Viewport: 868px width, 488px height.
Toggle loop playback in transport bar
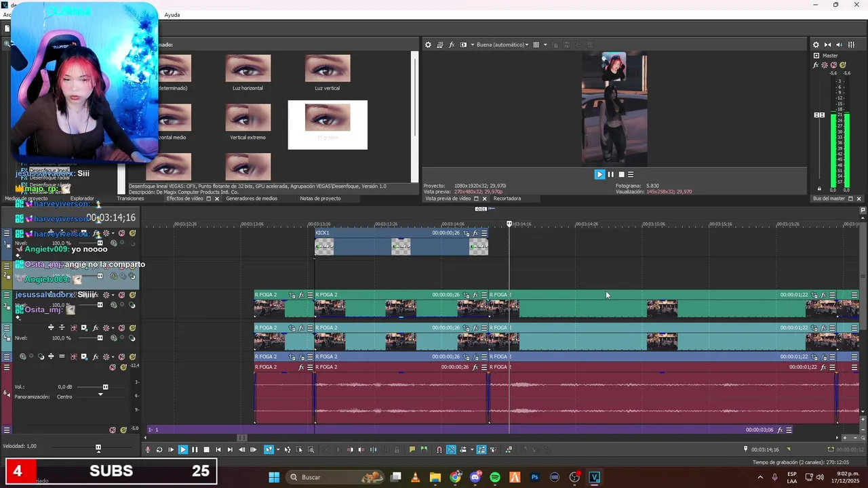point(159,449)
